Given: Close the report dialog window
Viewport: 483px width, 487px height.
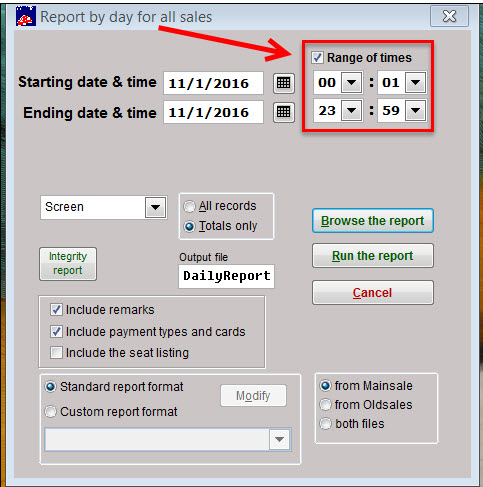Looking at the screenshot, I should coord(449,16).
